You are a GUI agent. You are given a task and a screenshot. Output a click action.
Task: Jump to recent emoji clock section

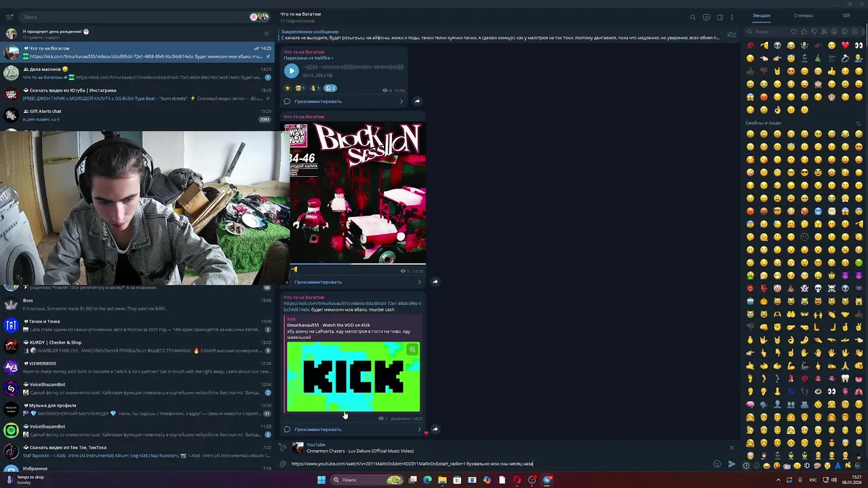click(746, 466)
